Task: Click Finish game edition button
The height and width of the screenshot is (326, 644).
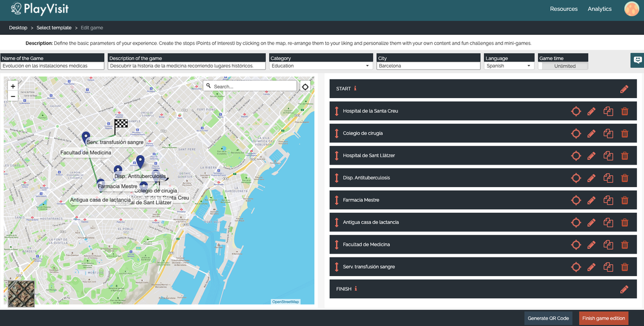Action: pyautogui.click(x=603, y=318)
